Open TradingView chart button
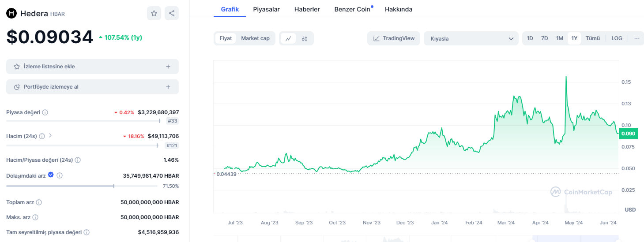This screenshot has height=242, width=644. 394,38
